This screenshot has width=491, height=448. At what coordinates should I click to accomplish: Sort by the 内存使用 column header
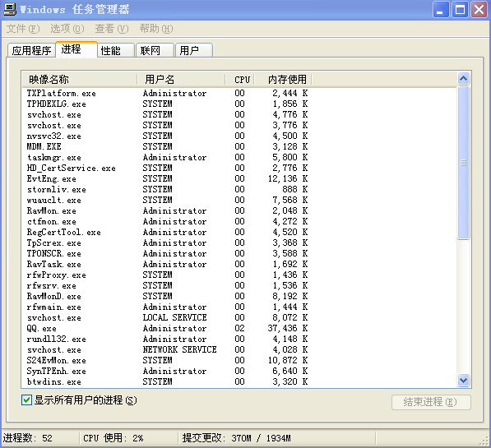tap(283, 79)
